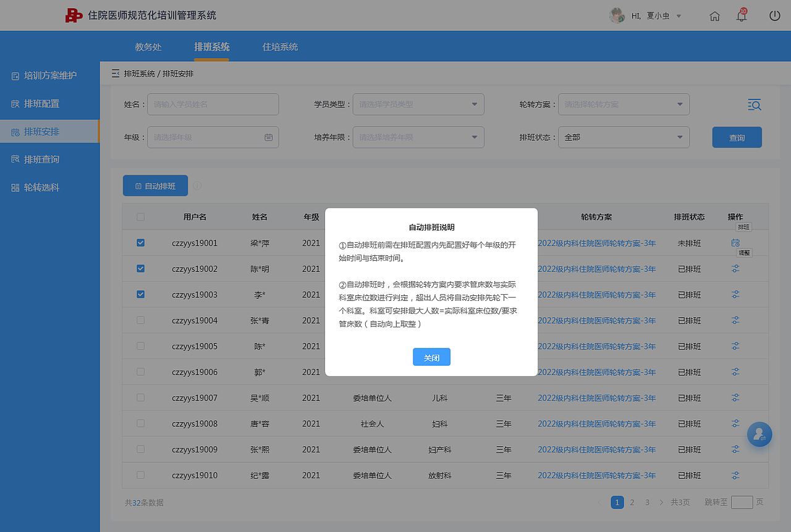The image size is (791, 532).
Task: Switch to the 住培系统 tab
Action: click(x=279, y=46)
